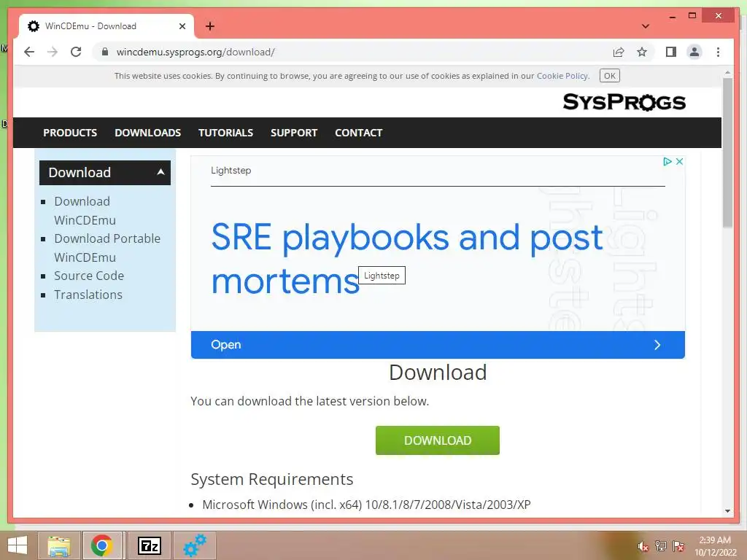Open a new tab with the plus button

pos(209,26)
